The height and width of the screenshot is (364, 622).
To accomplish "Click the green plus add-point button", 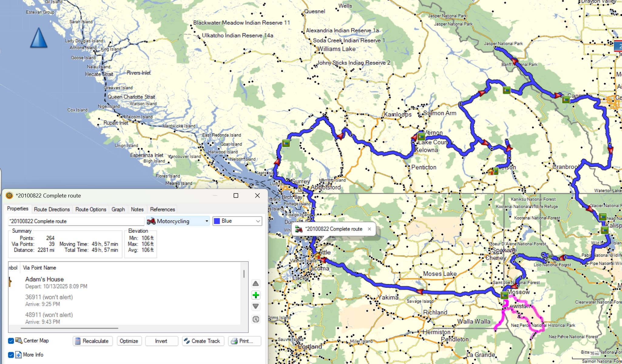I will 255,295.
